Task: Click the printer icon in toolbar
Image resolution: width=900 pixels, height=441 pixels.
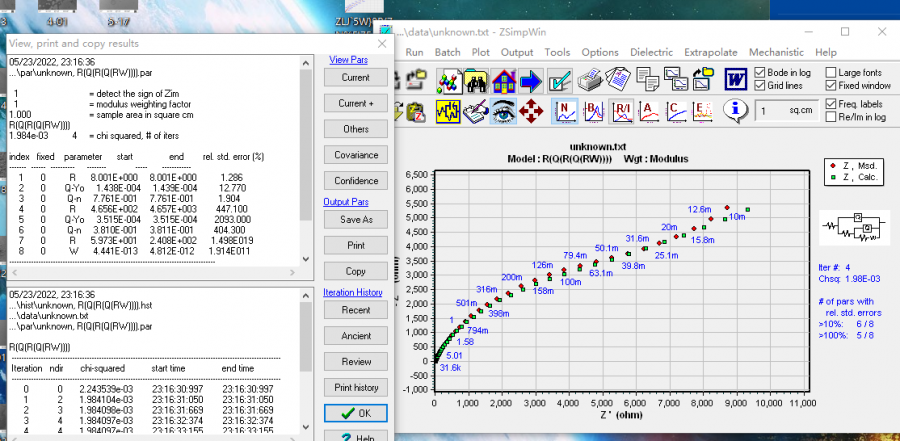Action: 592,79
